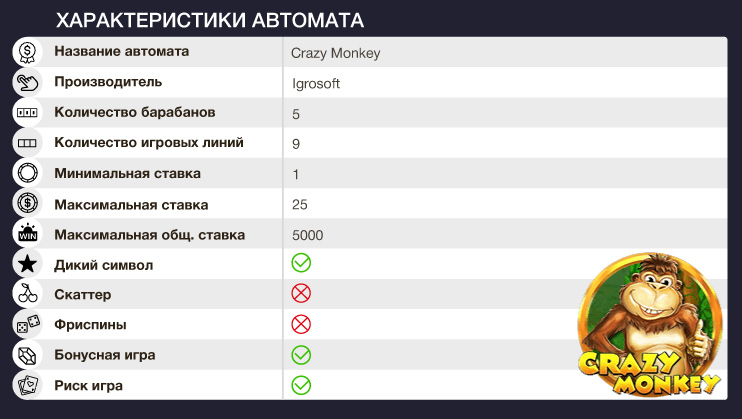Click the green checkmark for Риск игра

pos(301,385)
